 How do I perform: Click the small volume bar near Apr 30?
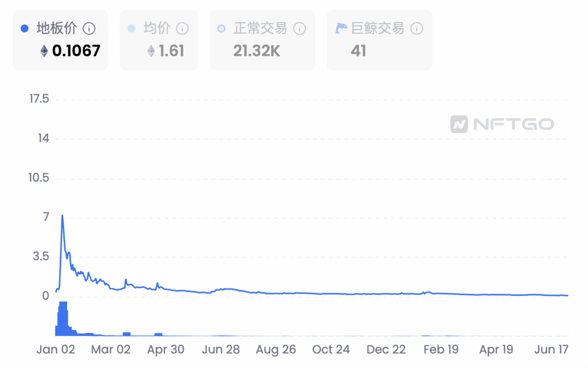tap(158, 334)
